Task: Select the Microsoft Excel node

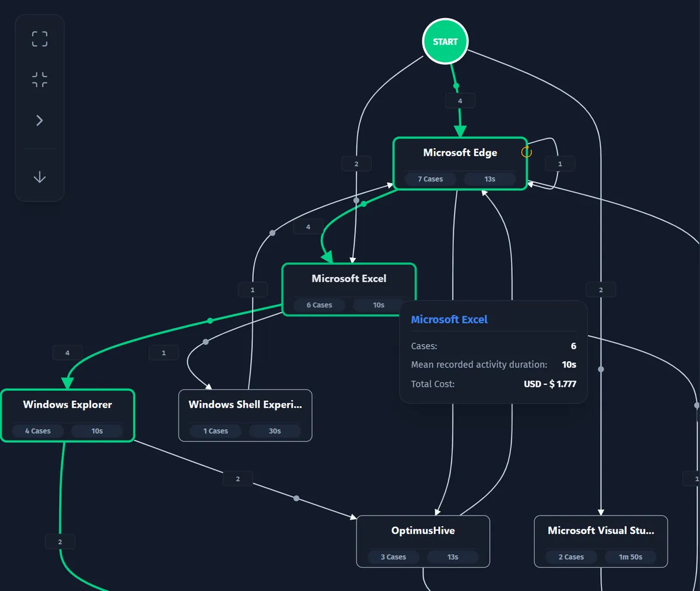Action: click(x=349, y=290)
